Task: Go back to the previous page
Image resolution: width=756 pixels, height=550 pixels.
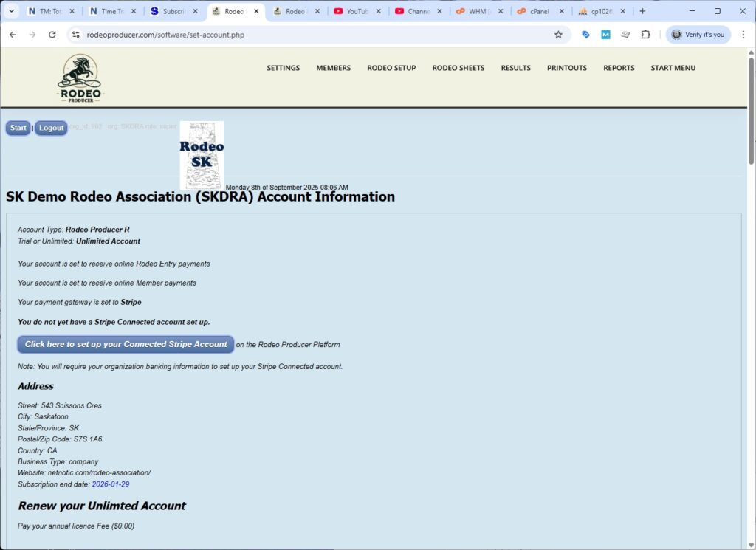Action: (13, 35)
